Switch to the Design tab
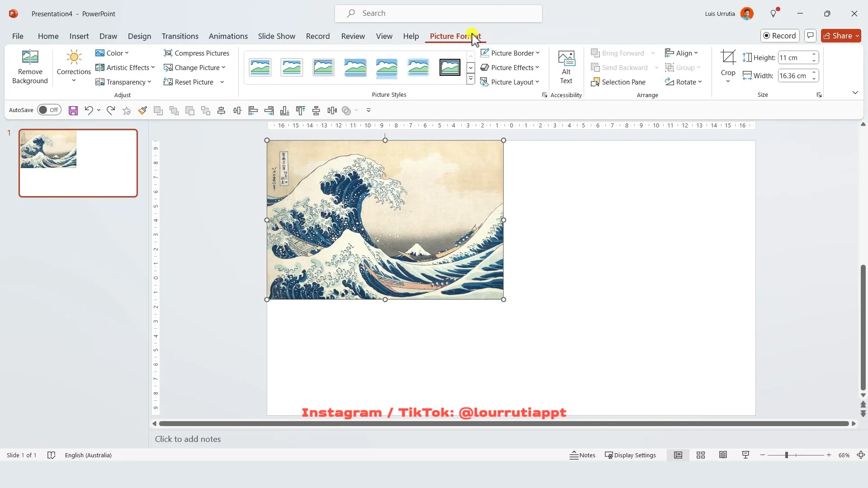868x488 pixels. 139,36
